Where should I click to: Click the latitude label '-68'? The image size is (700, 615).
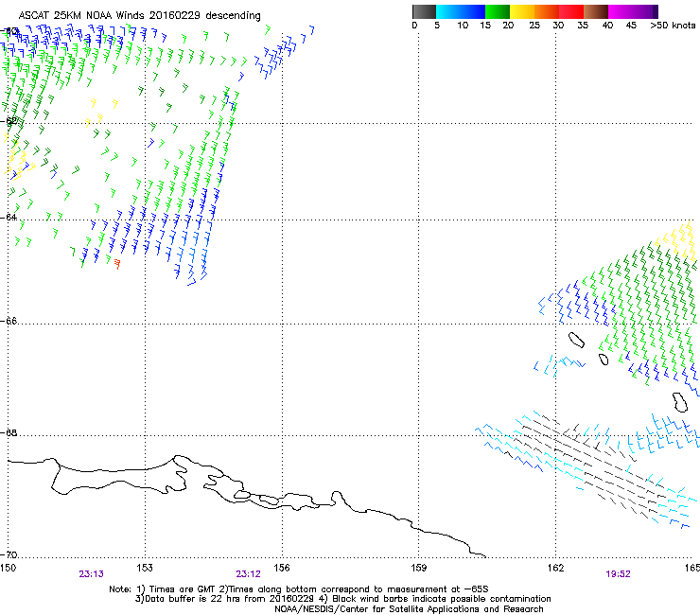9,432
